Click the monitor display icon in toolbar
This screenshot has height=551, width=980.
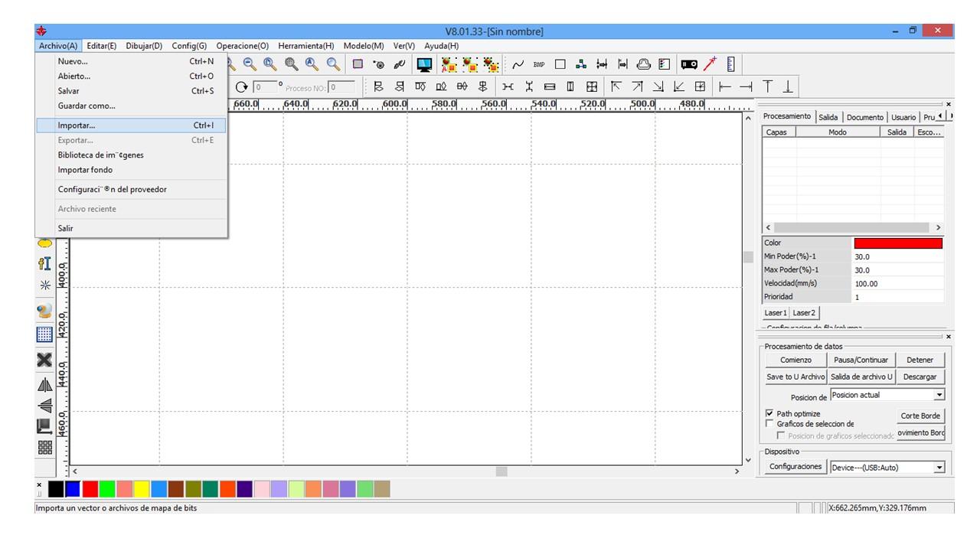click(x=424, y=65)
